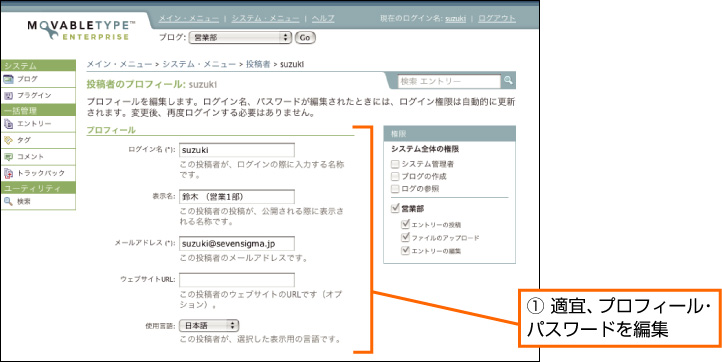This screenshot has width=722, height=362.
Task: Click the 投稿者のプロフィール: suzuki page title
Action: (x=151, y=85)
